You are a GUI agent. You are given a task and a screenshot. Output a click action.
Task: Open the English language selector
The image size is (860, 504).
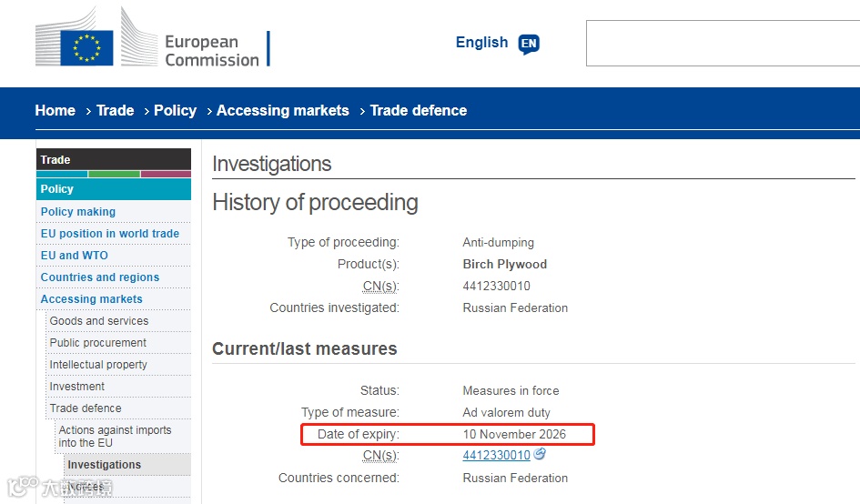[481, 43]
